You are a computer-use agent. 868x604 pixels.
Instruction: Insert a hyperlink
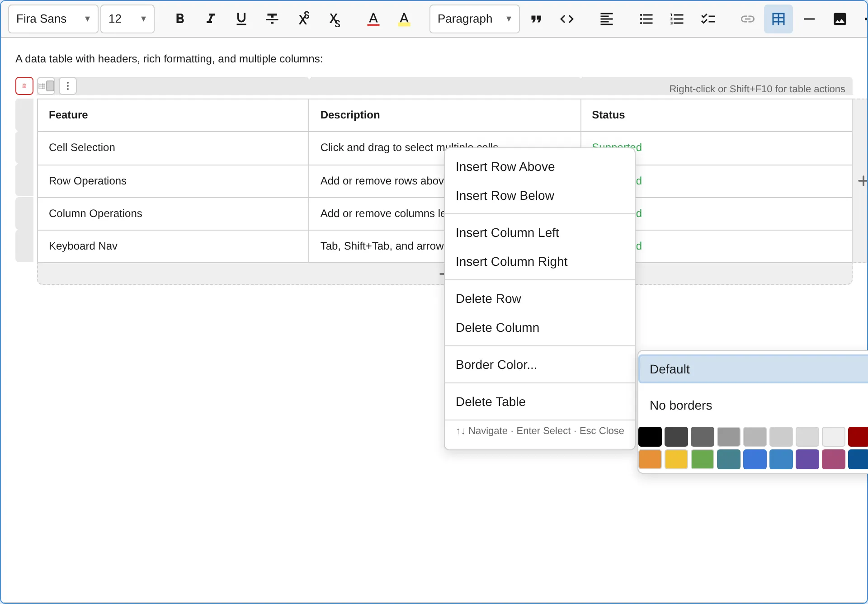pyautogui.click(x=748, y=19)
